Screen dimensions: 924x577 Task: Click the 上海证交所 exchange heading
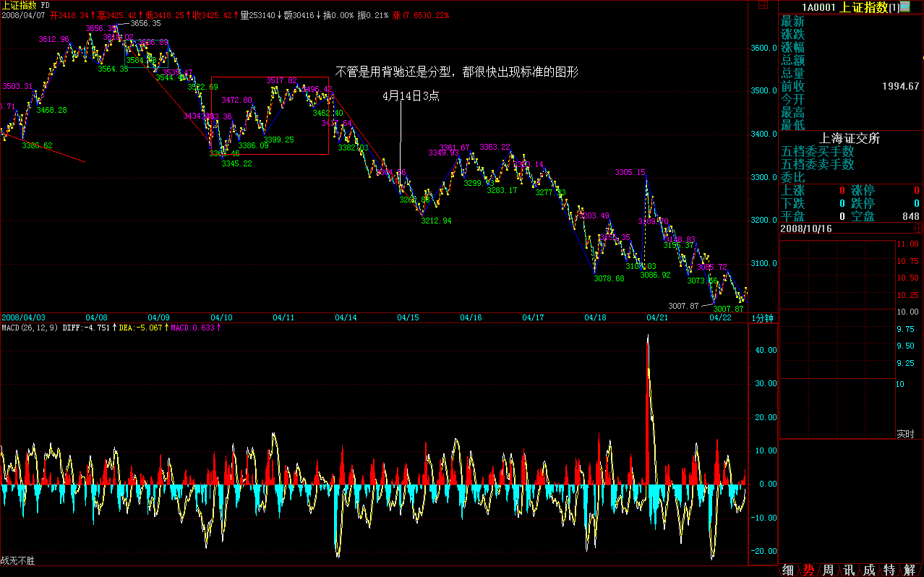pos(850,139)
